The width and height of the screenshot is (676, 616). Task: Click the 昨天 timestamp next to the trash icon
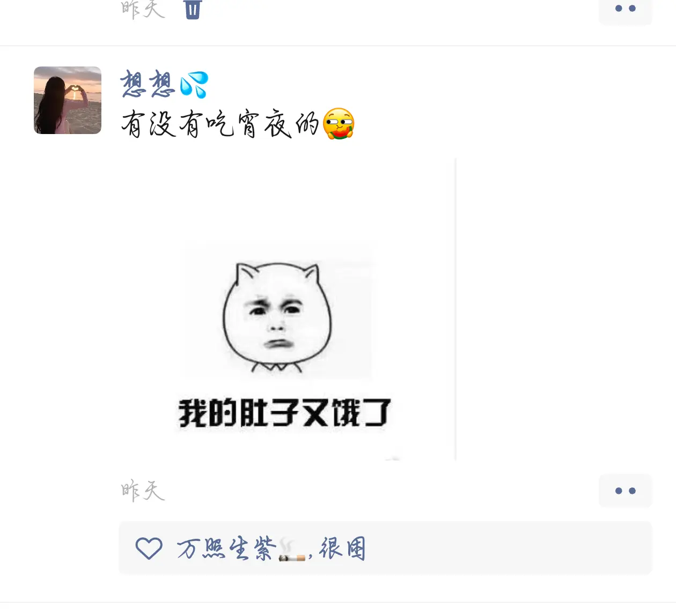(143, 9)
